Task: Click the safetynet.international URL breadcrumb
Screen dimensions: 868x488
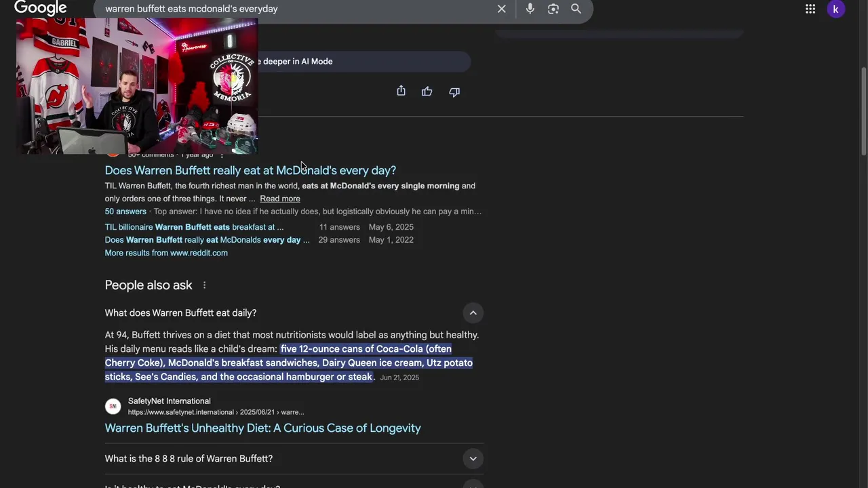Action: 216,412
